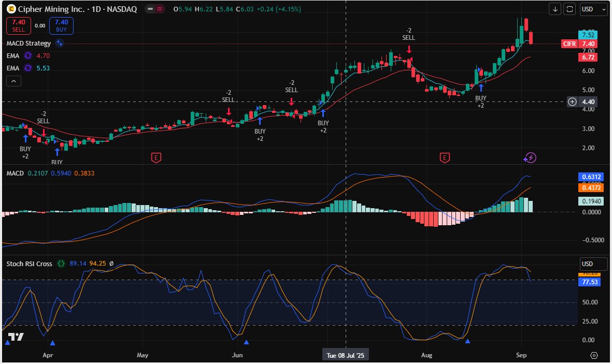Select the MACD Strategy legend label
This screenshot has height=364, width=612.
(29, 43)
